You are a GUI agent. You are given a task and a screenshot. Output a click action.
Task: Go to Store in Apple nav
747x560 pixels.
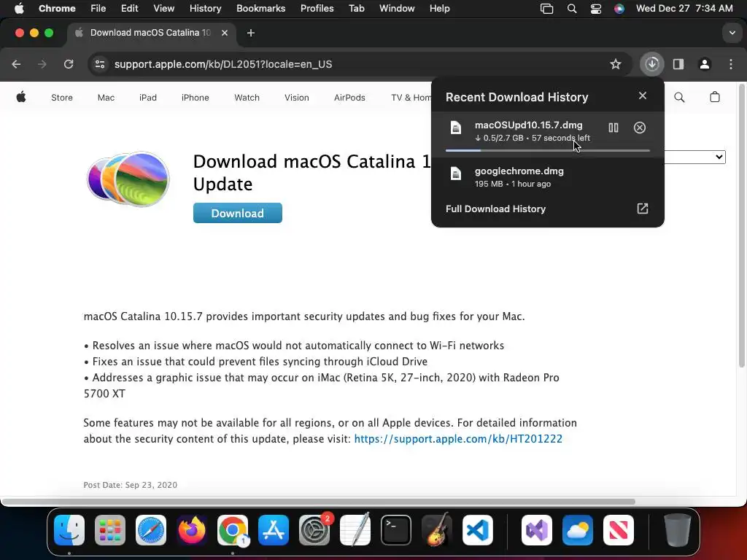coord(62,98)
